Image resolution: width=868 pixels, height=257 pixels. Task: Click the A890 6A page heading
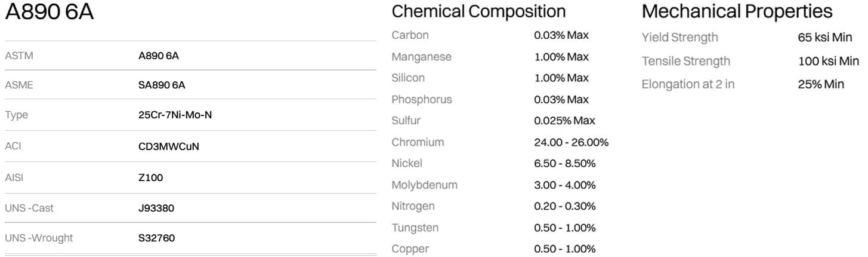[49, 13]
